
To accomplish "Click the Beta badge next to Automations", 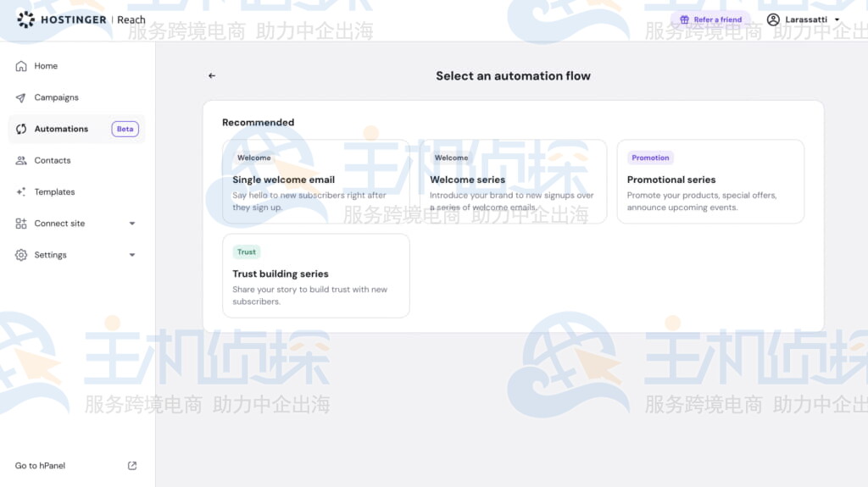I will tap(125, 129).
